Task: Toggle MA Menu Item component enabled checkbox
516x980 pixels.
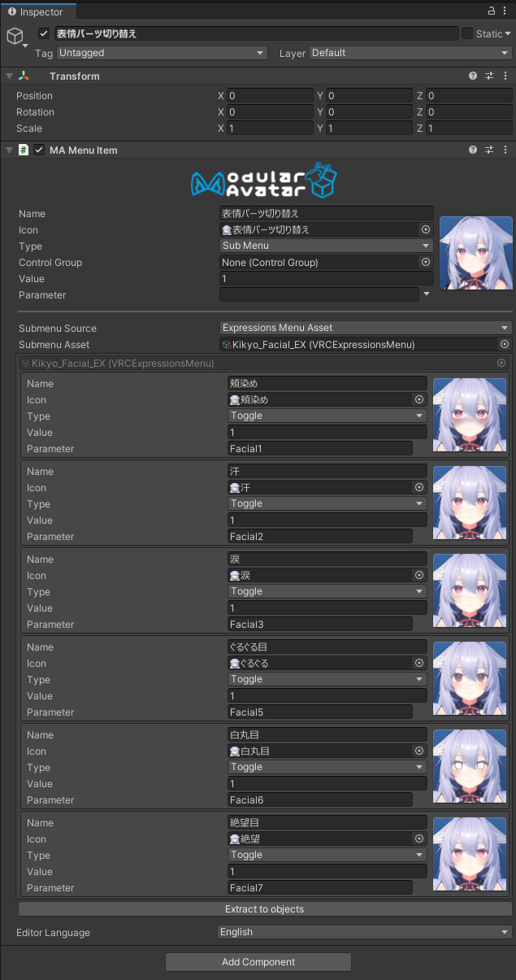Action: click(x=39, y=150)
